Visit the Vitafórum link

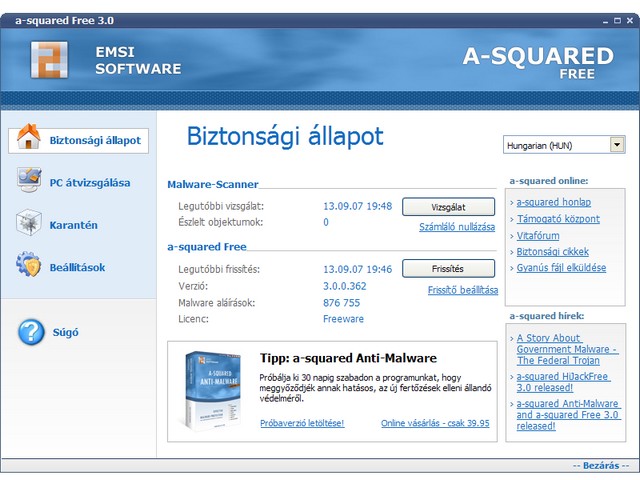pos(538,236)
